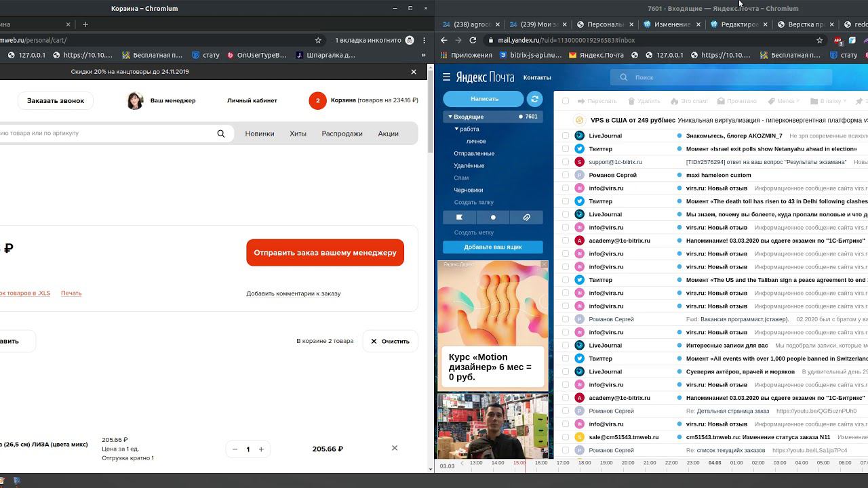Screen dimensions: 868x488
Task: Click the Yandex Почта logo
Action: coord(484,77)
